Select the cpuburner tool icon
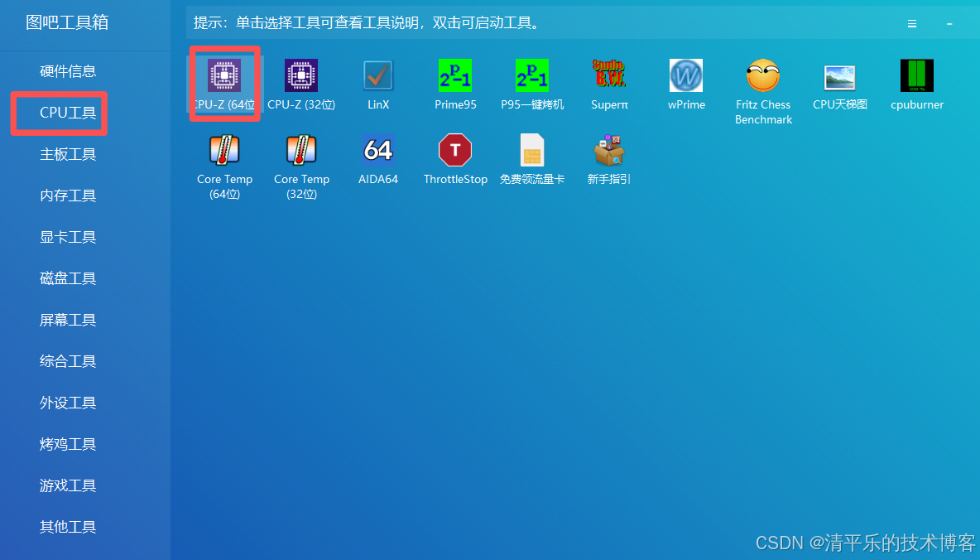The height and width of the screenshot is (560, 980). click(917, 75)
